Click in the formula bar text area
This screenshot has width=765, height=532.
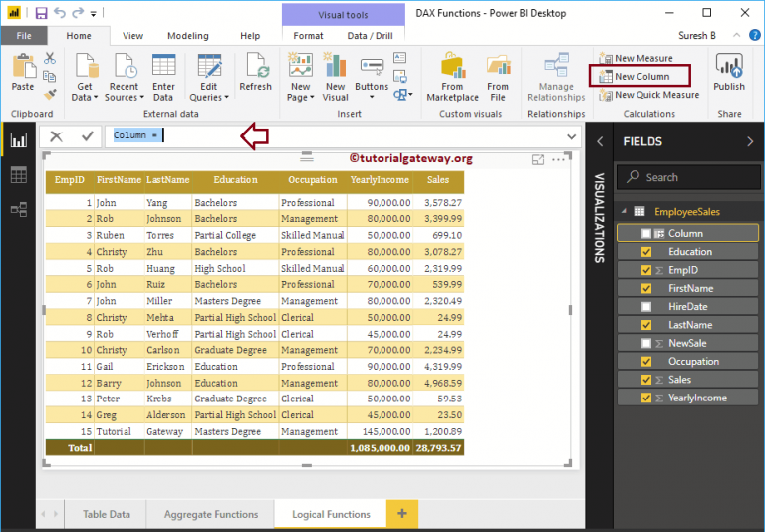click(342, 136)
